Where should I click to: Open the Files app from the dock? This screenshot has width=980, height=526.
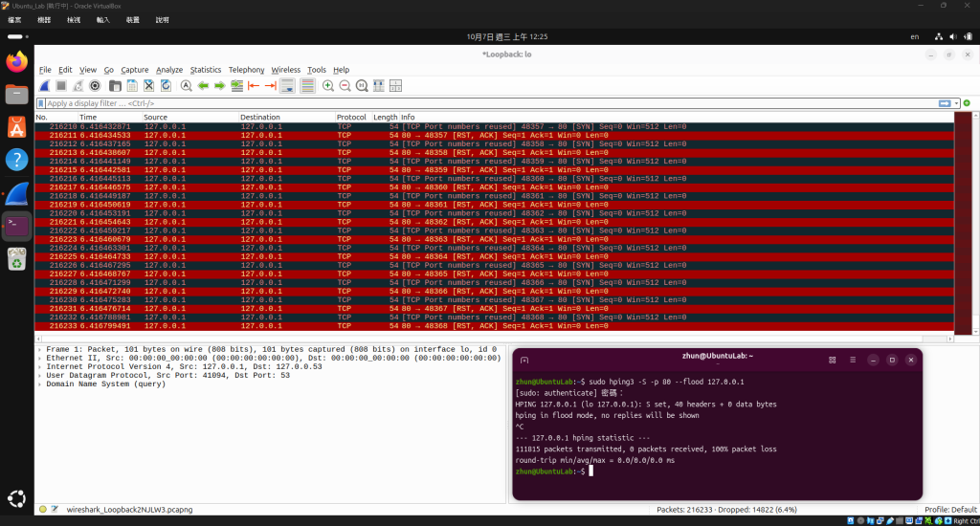[x=17, y=95]
